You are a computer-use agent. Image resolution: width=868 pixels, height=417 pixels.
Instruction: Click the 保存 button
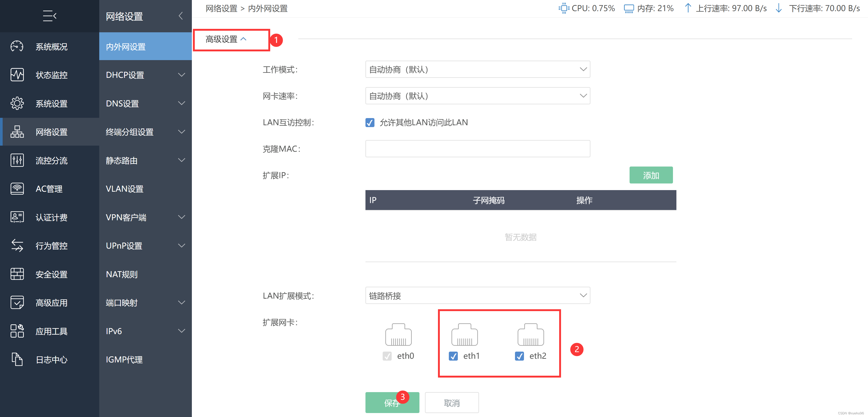(x=392, y=402)
